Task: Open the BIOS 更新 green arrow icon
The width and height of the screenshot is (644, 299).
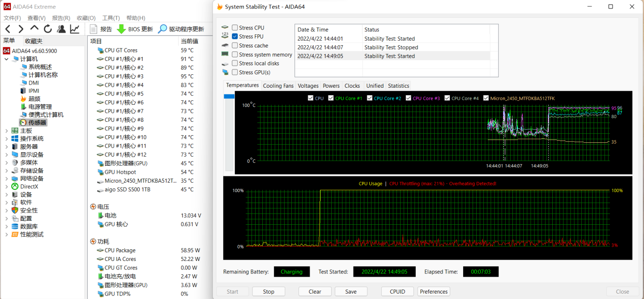Action: 121,29
